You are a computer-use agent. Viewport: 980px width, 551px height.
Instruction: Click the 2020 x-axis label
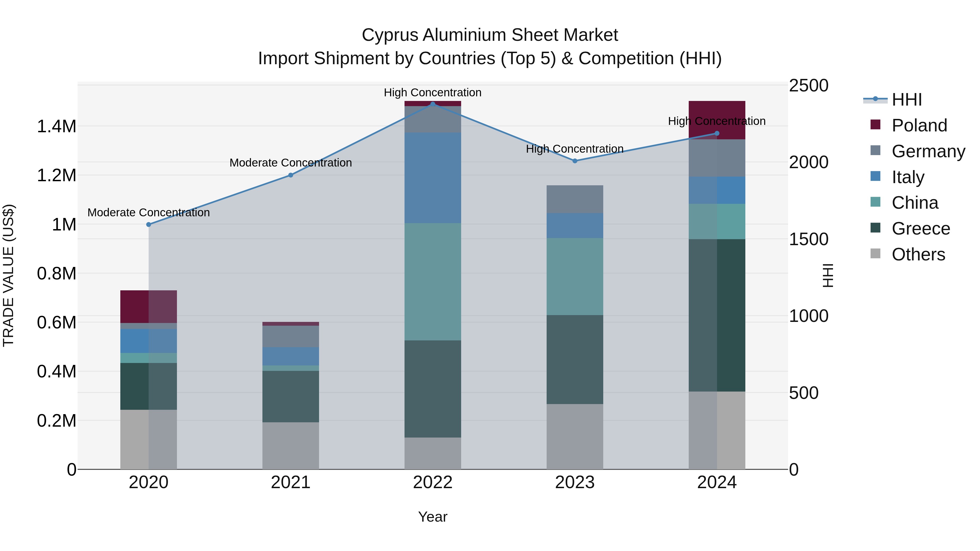[x=149, y=482]
